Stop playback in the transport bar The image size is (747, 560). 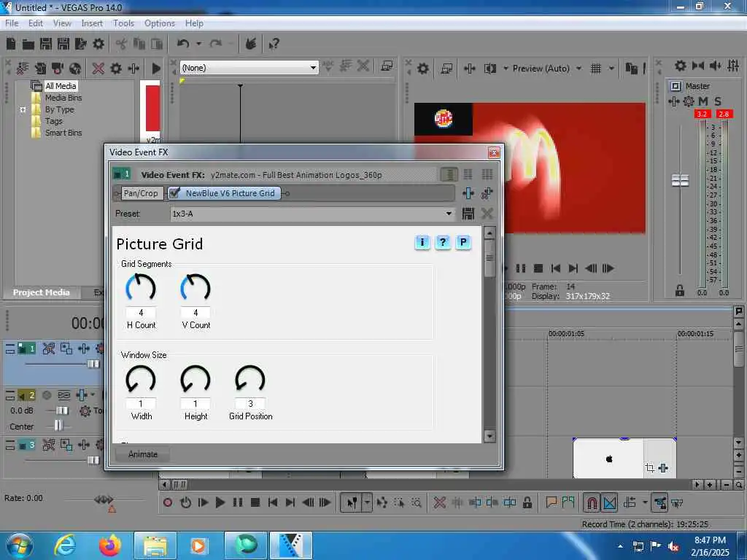tap(255, 502)
